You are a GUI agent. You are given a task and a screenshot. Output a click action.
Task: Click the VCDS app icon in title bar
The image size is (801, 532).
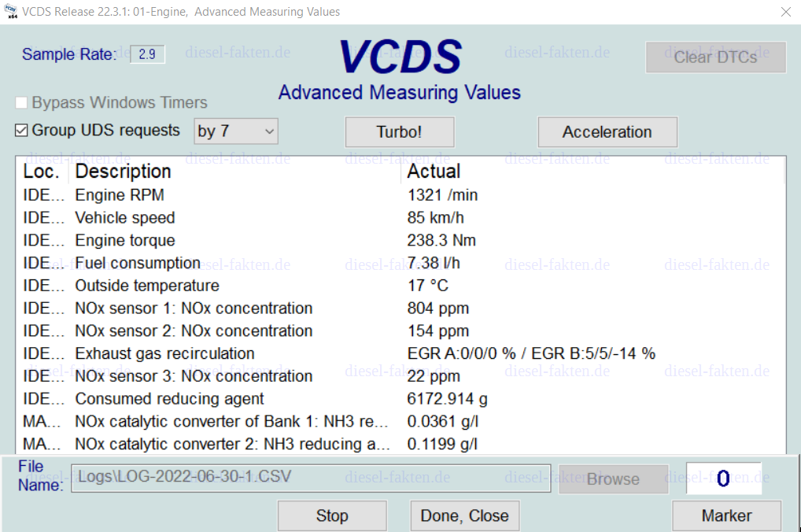point(10,11)
